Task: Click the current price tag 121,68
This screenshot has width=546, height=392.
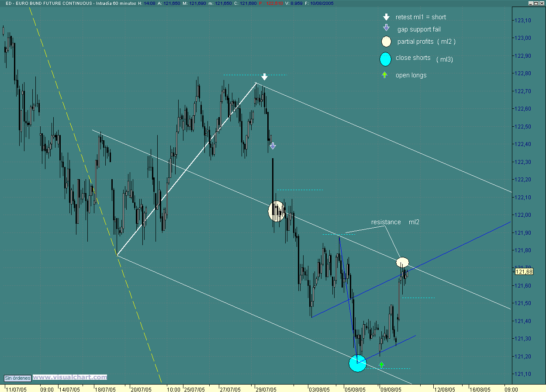Action: point(524,272)
